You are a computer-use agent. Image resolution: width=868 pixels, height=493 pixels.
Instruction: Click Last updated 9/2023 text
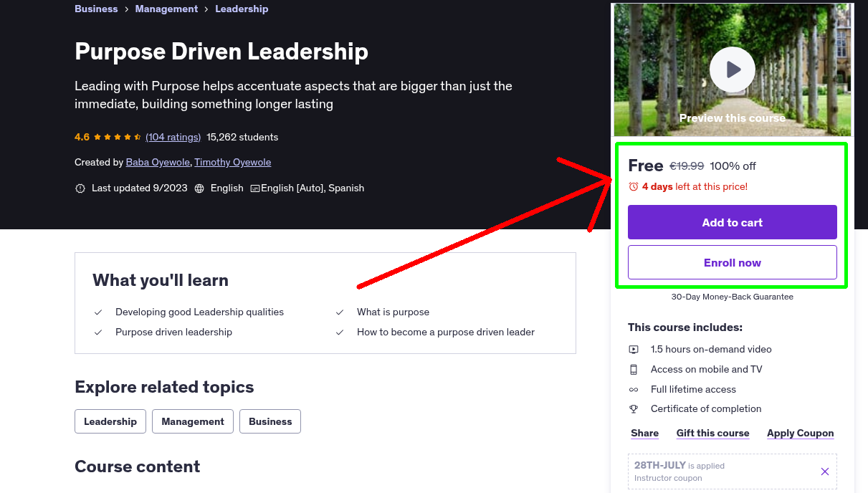pyautogui.click(x=140, y=188)
